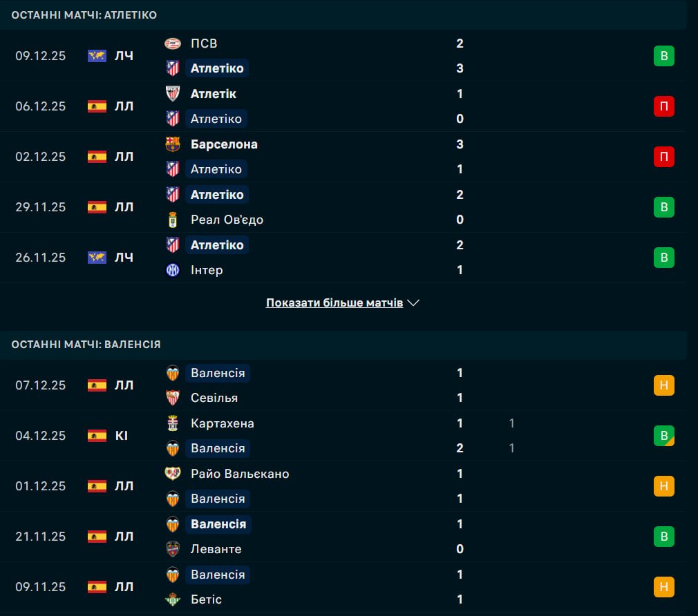Click the Cartagena club crest icon
Image resolution: width=698 pixels, height=616 pixels.
point(173,423)
